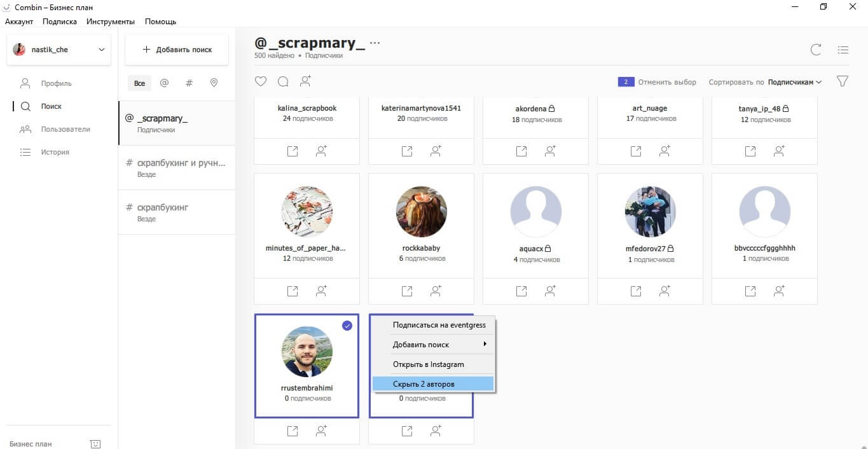Click the Добавить поиск button
This screenshot has width=868, height=449.
point(177,50)
